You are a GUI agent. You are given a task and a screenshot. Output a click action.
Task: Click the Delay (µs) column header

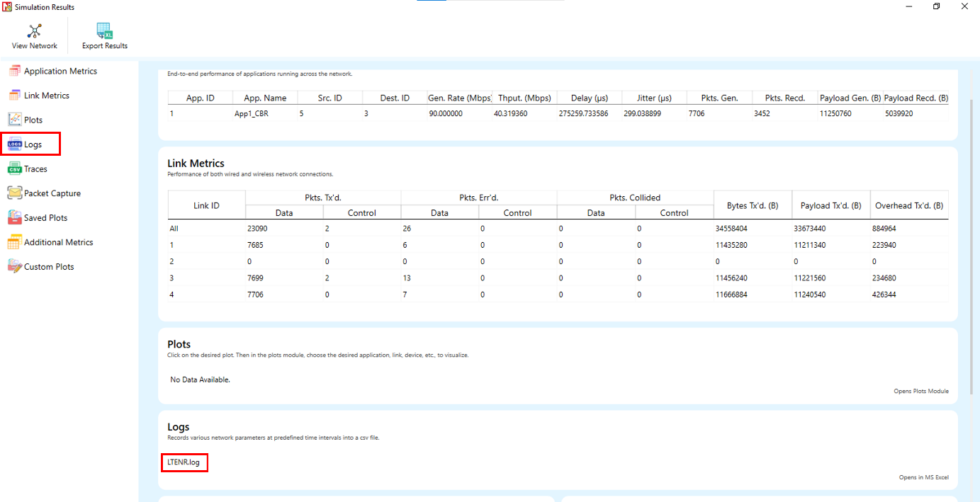click(x=590, y=98)
